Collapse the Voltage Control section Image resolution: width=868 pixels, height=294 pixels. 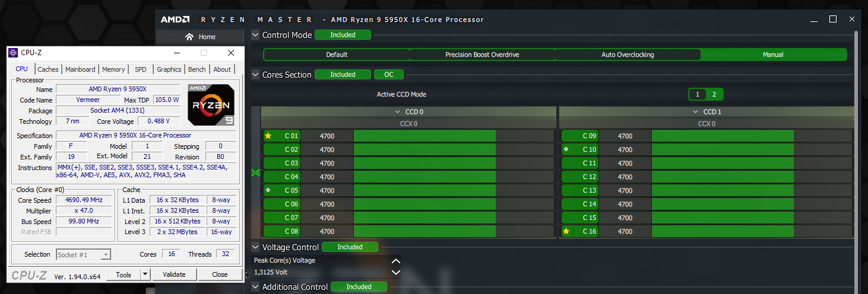255,247
